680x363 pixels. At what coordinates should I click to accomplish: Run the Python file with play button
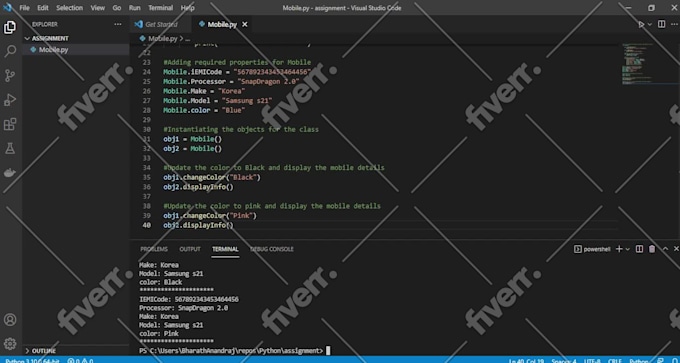coord(641,25)
